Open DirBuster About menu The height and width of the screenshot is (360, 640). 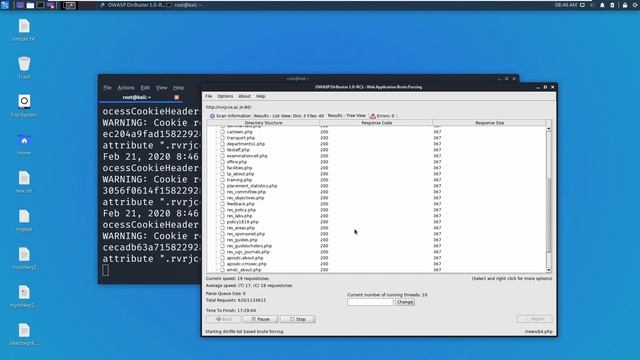[x=244, y=96]
